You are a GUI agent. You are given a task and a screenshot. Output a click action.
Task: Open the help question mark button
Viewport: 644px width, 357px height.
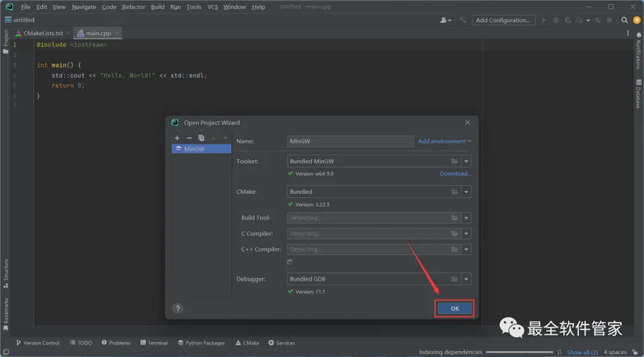tap(178, 308)
